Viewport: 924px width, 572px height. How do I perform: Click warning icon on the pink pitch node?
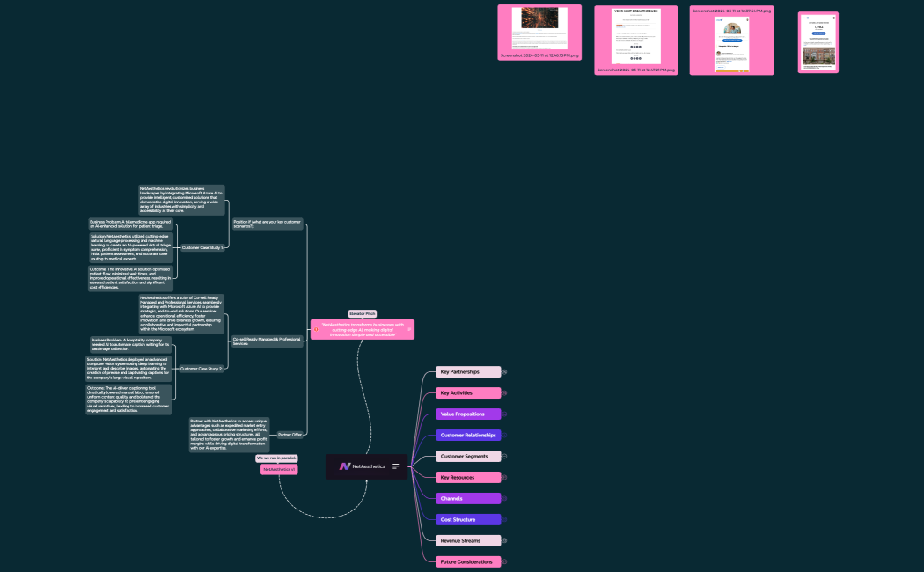tap(316, 329)
